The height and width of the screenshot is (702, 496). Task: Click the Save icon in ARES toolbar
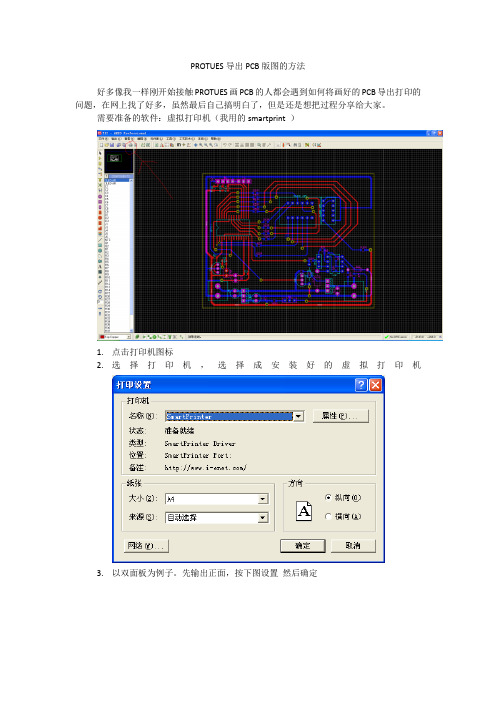click(x=112, y=145)
